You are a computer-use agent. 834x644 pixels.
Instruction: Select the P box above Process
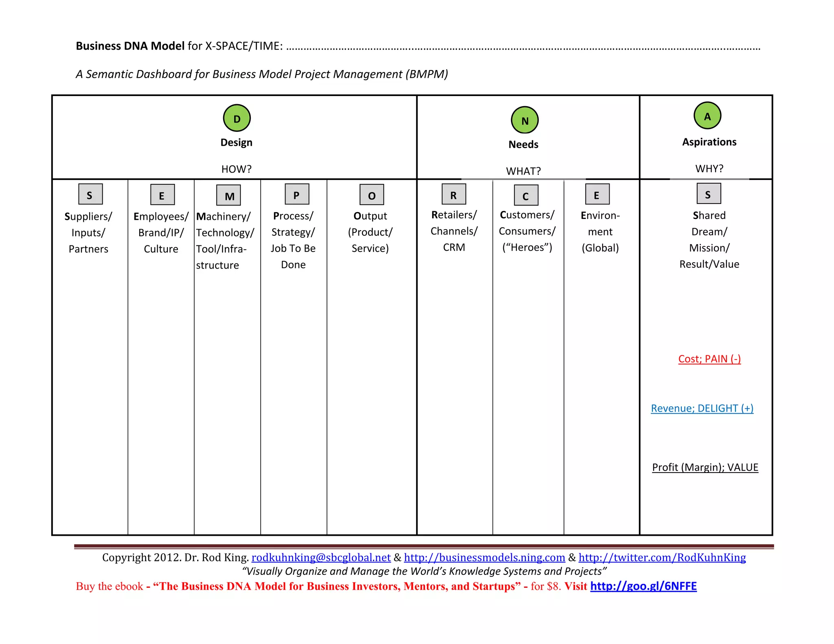297,194
